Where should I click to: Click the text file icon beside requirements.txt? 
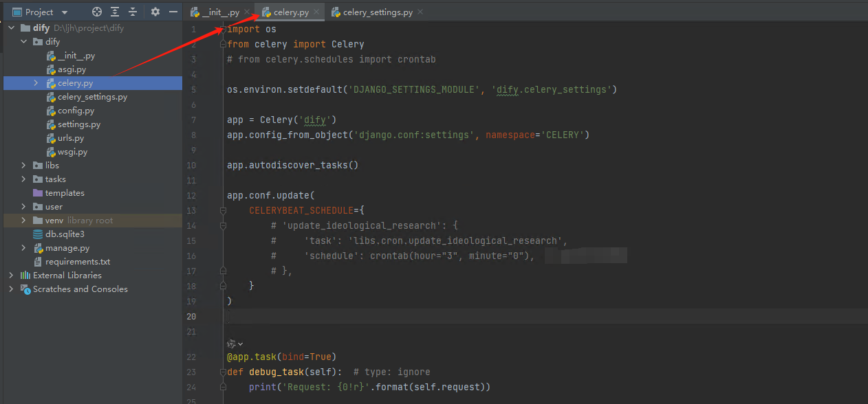point(39,262)
